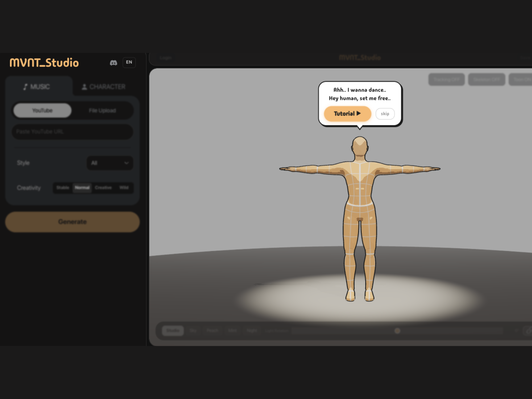Open the Discord community icon
The height and width of the screenshot is (399, 532).
(x=114, y=62)
